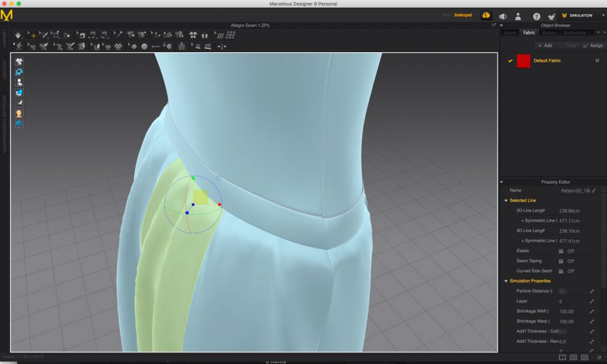Click the pencil edit icon beside Name
The image size is (607, 364).
coord(594,190)
